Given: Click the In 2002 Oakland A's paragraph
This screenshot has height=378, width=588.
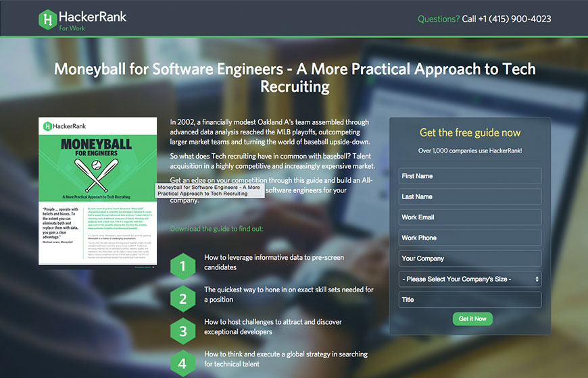Looking at the screenshot, I should pos(270,132).
